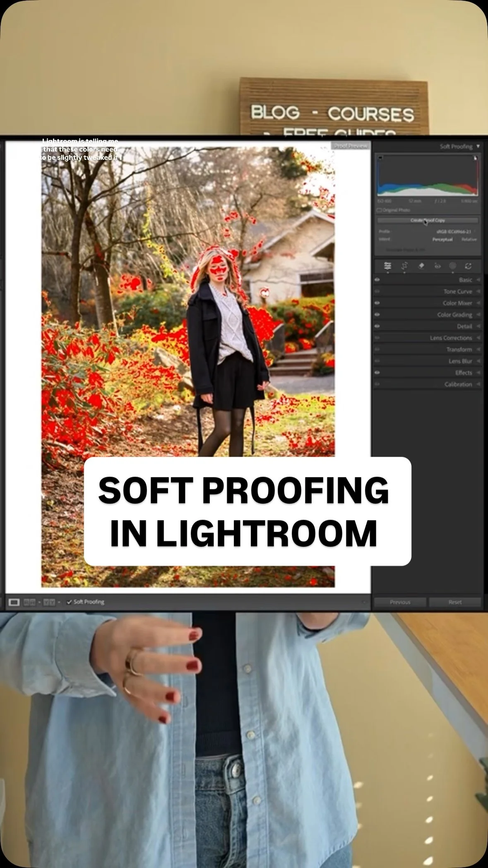The height and width of the screenshot is (868, 488).
Task: Expand the Tone Curve panel arrow
Action: point(478,292)
